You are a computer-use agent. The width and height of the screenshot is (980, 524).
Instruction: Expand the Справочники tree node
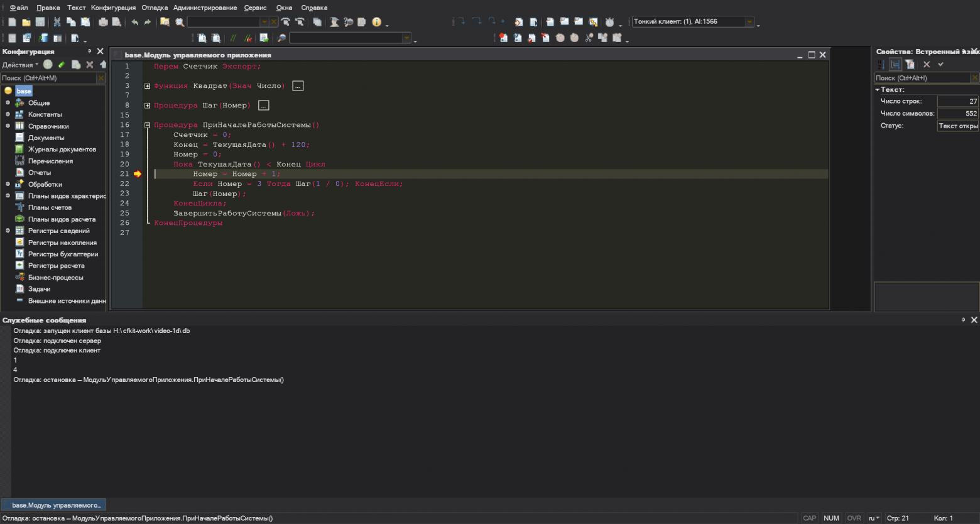[x=8, y=126]
